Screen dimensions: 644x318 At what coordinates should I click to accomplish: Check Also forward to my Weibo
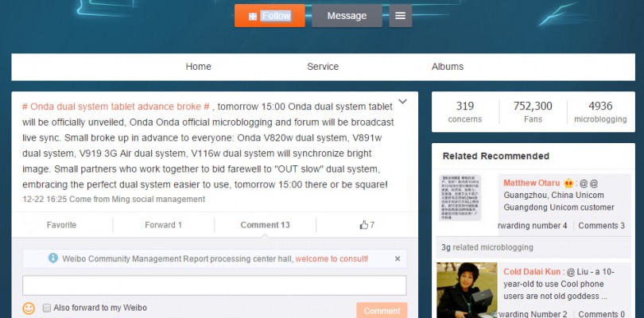pos(47,308)
